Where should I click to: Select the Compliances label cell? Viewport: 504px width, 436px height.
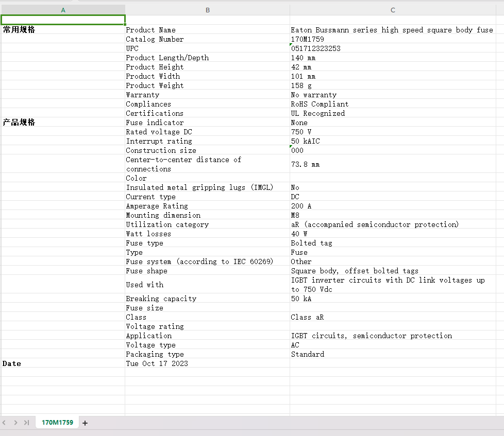coord(207,103)
